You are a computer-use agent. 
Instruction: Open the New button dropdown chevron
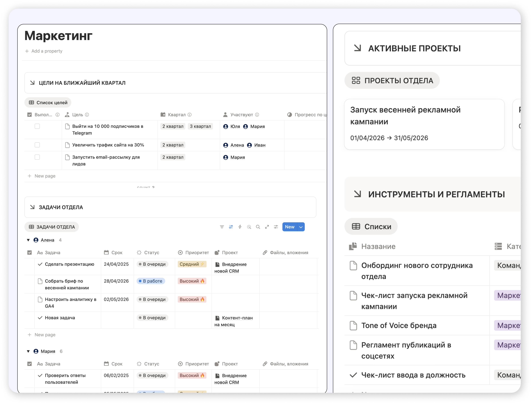(x=301, y=227)
